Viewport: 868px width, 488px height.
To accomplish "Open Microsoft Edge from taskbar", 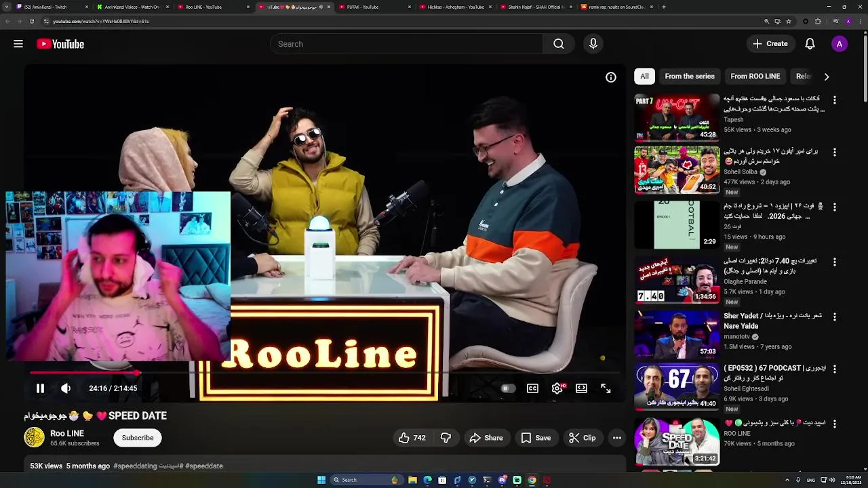I will tap(427, 480).
